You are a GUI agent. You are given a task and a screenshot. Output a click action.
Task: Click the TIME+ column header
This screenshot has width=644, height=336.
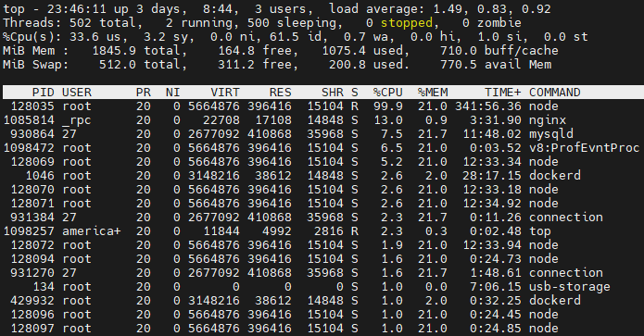click(x=503, y=93)
